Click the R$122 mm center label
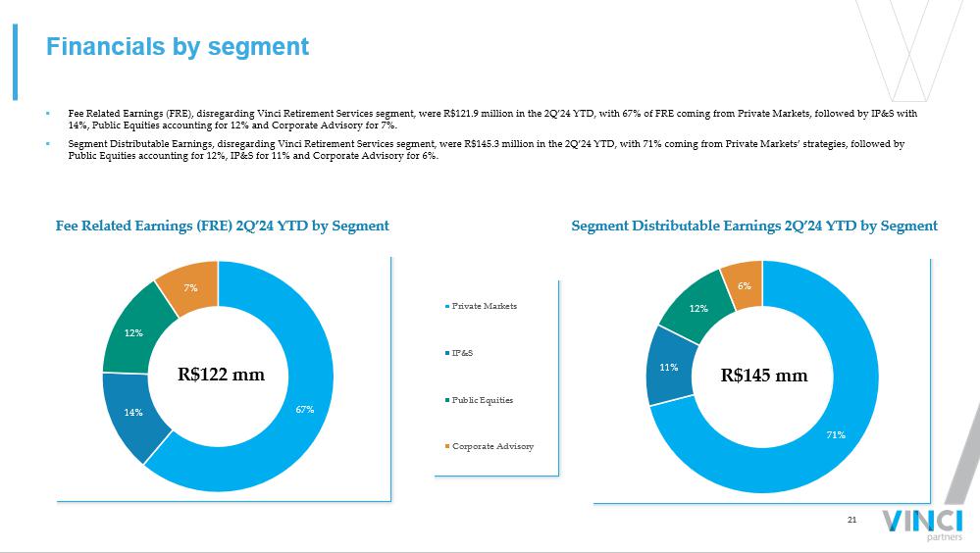Viewport: 980px width, 553px height. pyautogui.click(x=222, y=375)
